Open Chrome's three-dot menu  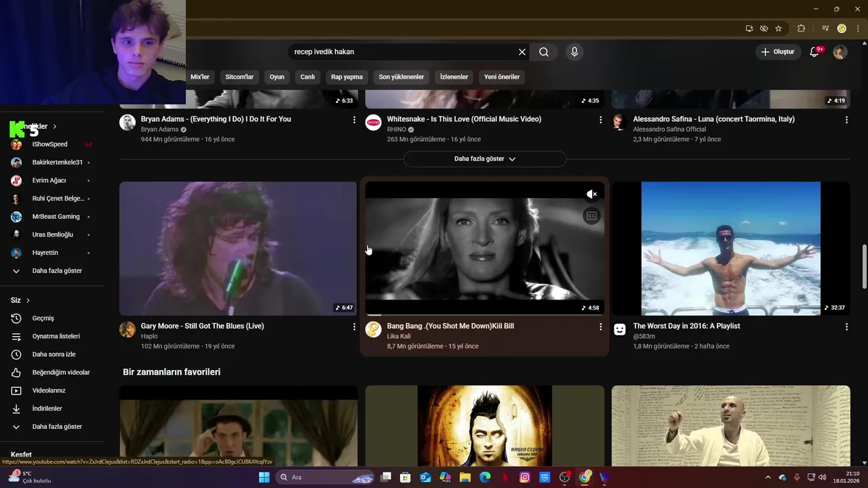click(x=858, y=28)
